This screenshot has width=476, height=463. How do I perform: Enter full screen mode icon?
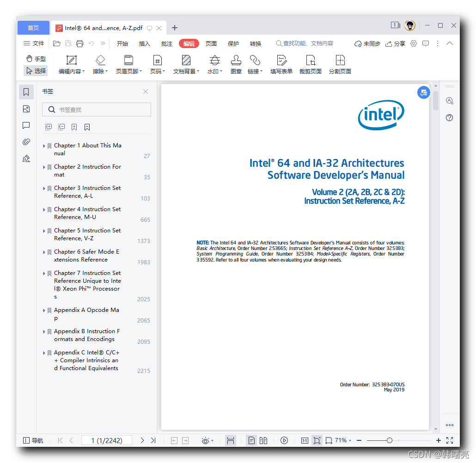(x=450, y=440)
